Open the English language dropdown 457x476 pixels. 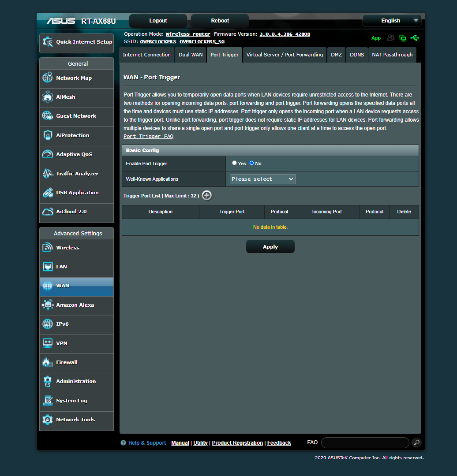click(392, 21)
